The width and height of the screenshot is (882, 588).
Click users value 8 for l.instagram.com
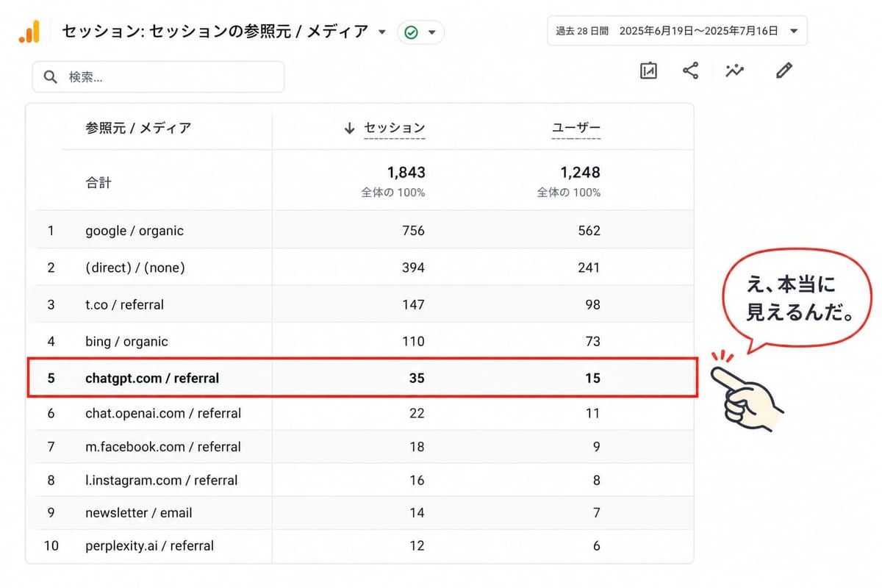point(596,480)
